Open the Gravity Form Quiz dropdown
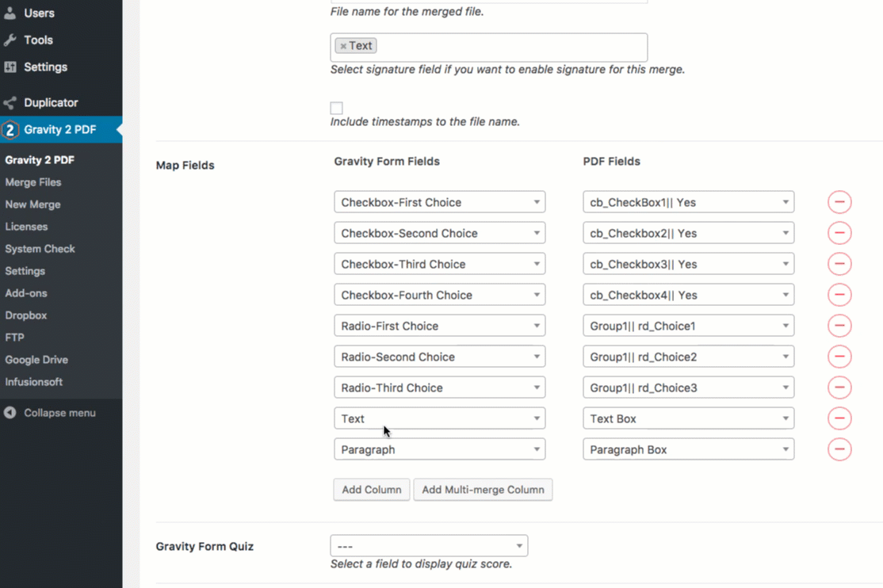This screenshot has height=588, width=883. tap(429, 546)
